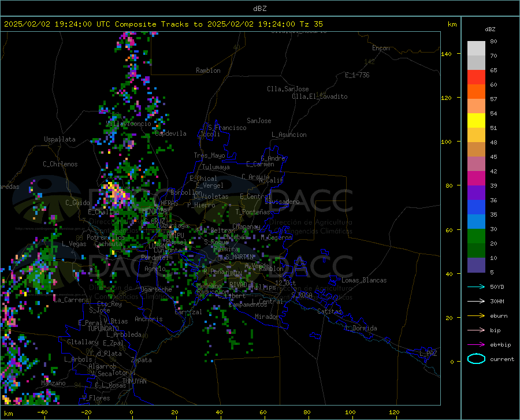Screen dimensions: 520x420
Task: Click the E_1-736 map label
Action: (357, 75)
